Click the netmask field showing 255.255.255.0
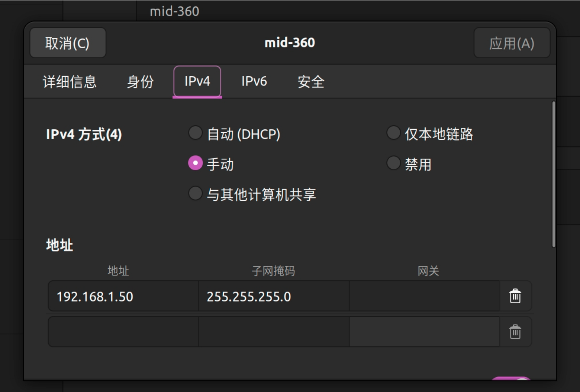 tap(273, 296)
